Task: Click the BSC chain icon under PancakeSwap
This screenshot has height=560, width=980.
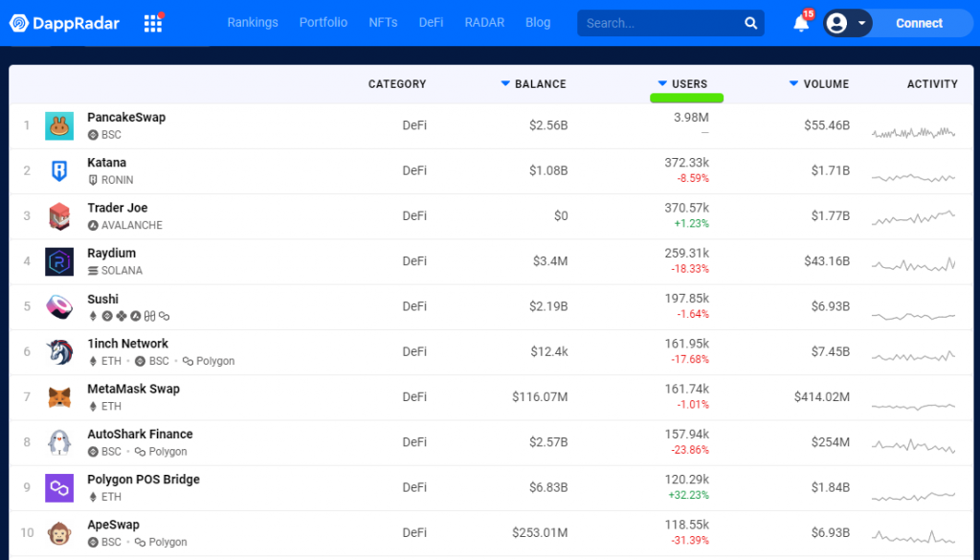Action: (x=93, y=135)
